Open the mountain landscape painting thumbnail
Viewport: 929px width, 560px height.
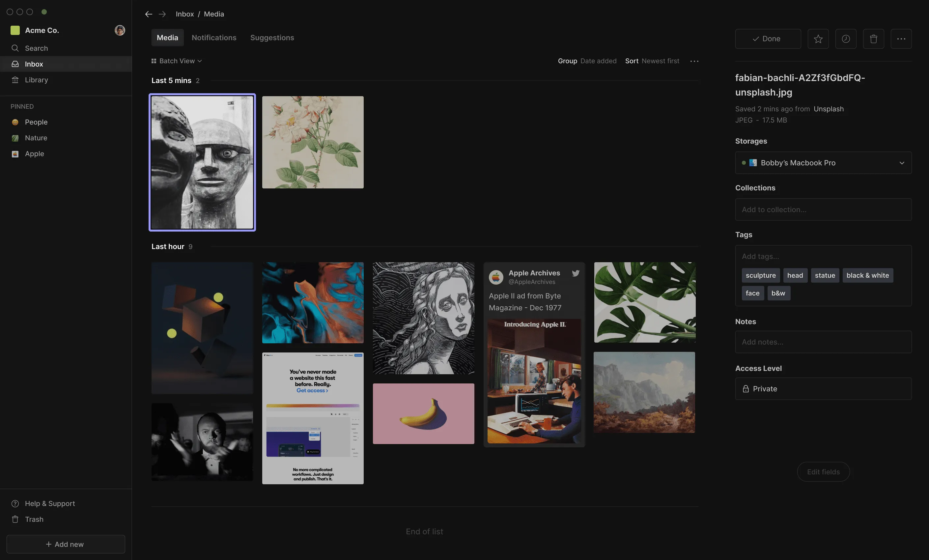tap(644, 392)
